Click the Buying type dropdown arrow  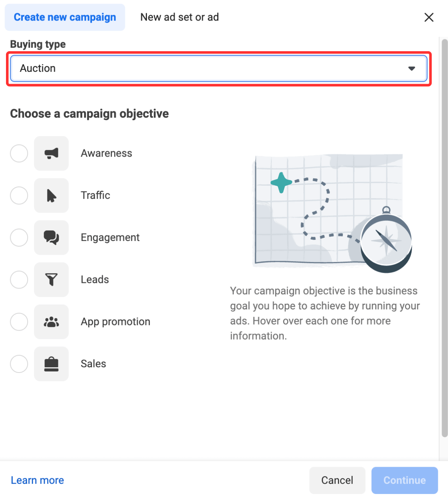[411, 68]
